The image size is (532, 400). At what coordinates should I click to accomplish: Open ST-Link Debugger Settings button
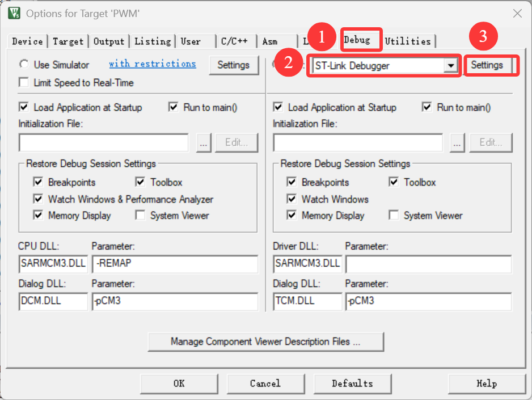point(487,65)
